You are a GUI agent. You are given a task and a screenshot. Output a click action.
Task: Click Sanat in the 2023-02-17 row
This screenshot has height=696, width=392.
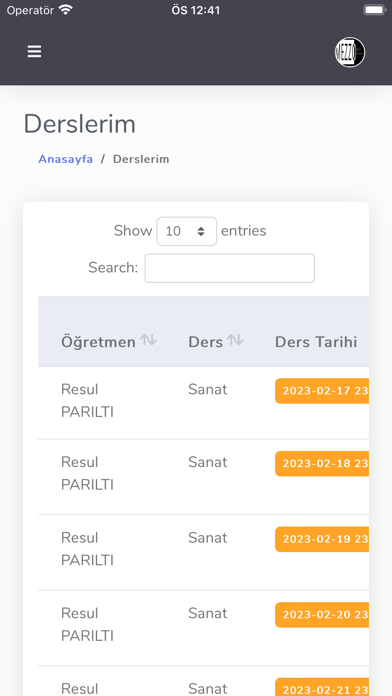[207, 389]
